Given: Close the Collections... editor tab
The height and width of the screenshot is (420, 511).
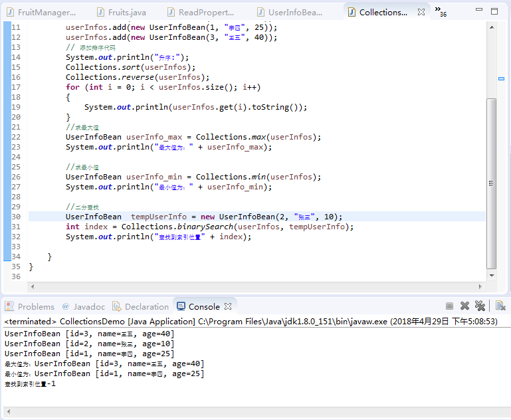Looking at the screenshot, I should coord(421,12).
